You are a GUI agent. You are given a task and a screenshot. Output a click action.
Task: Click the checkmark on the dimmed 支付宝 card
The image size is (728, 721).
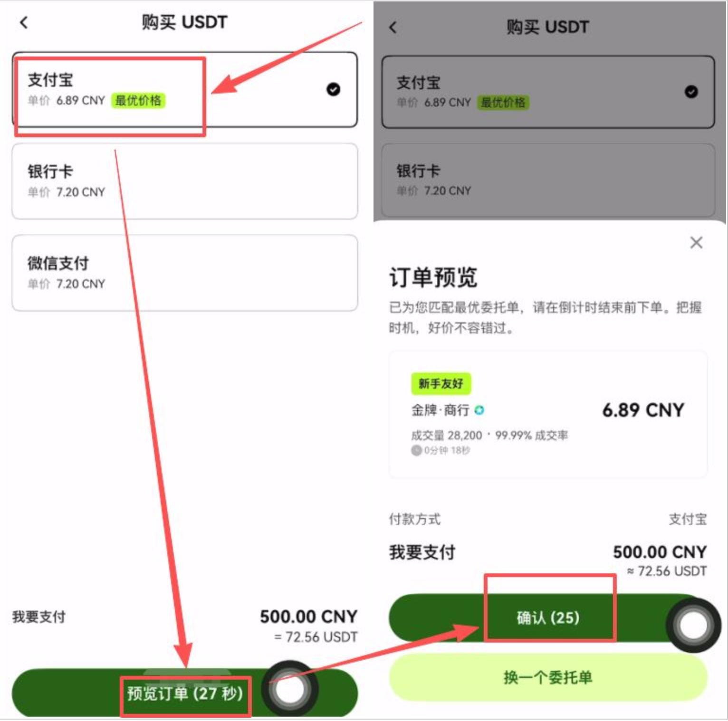coord(691,92)
